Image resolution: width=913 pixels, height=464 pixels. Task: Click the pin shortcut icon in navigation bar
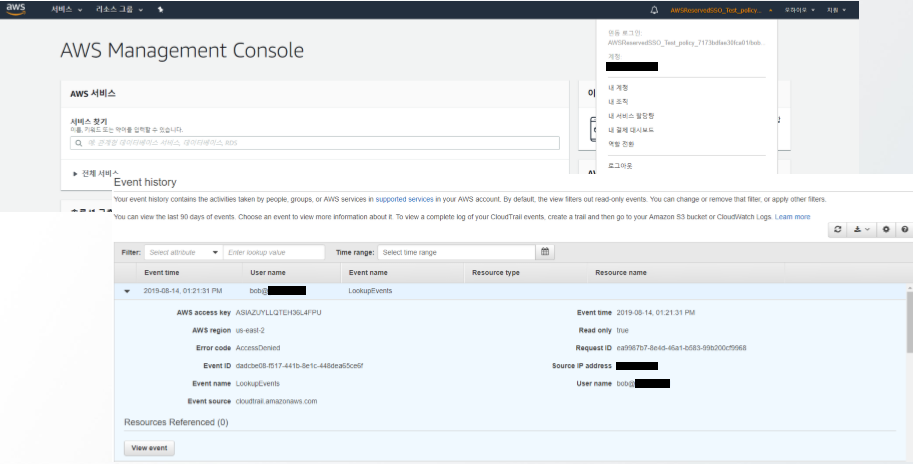click(x=161, y=10)
